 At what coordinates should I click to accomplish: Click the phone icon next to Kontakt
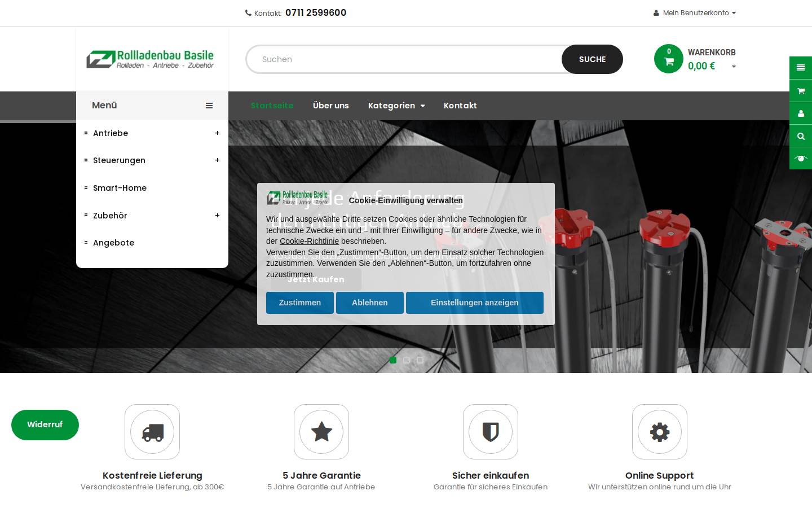pos(248,13)
